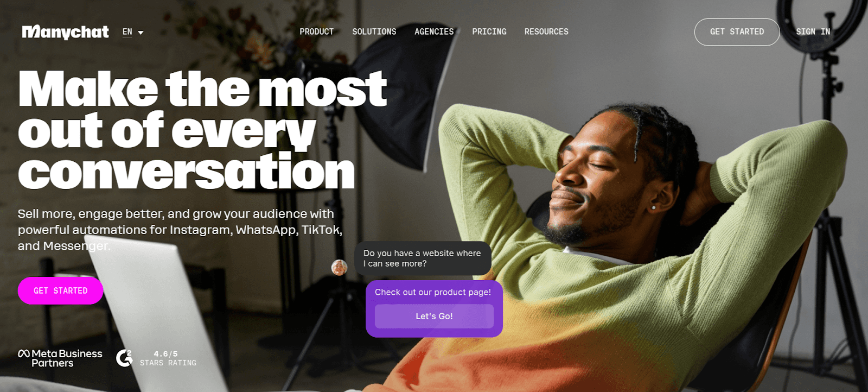Image resolution: width=868 pixels, height=392 pixels.
Task: Click the Manychat logo
Action: point(65,33)
